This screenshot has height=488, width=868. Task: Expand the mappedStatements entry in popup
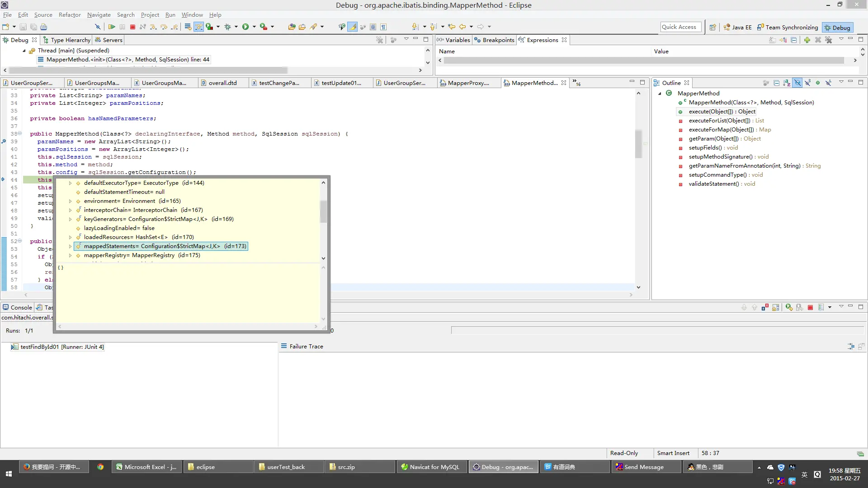click(70, 246)
